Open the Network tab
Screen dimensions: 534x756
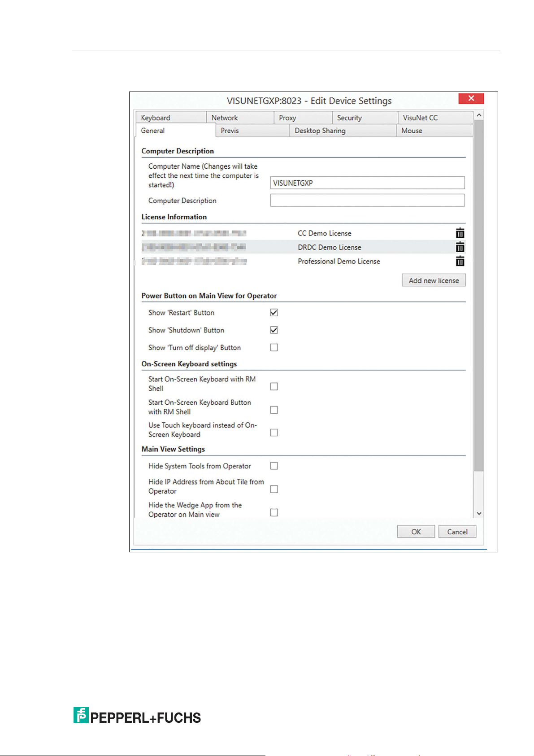coord(240,118)
